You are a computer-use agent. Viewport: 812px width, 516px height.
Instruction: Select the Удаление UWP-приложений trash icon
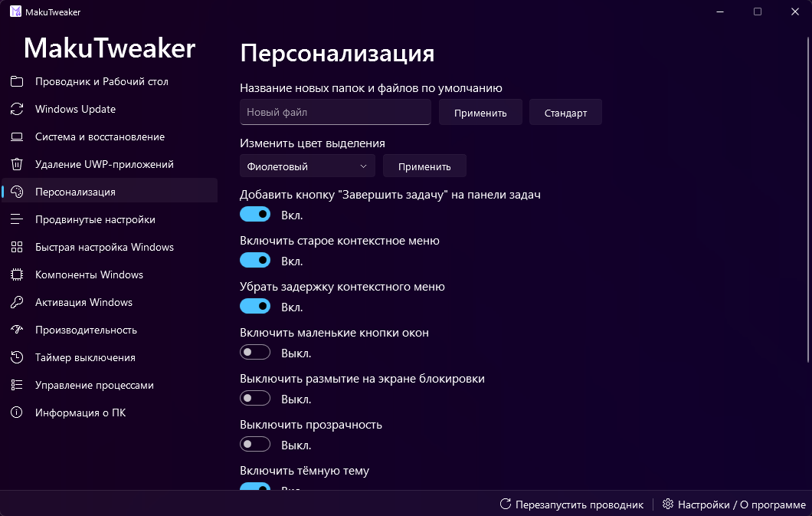(x=17, y=164)
